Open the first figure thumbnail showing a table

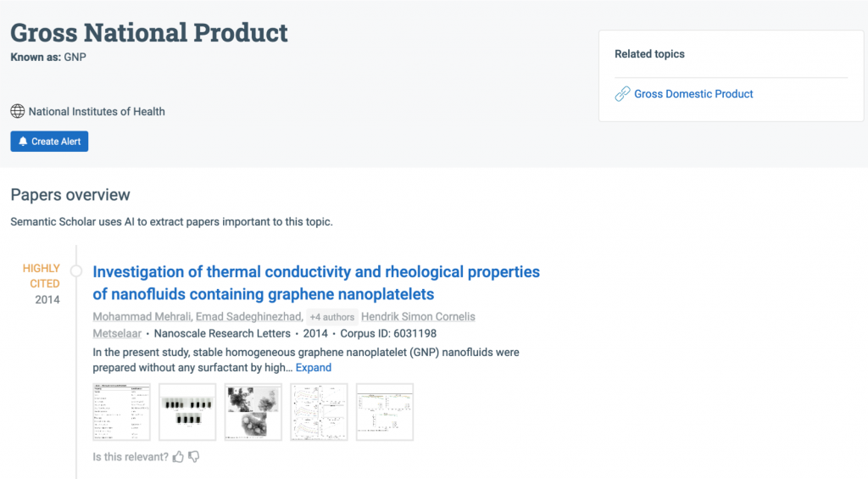click(x=121, y=412)
